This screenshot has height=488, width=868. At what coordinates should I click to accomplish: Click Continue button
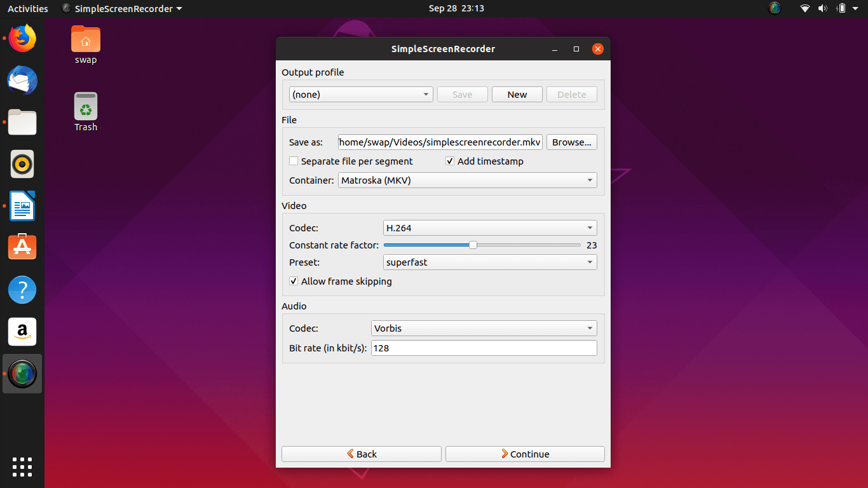tap(525, 454)
